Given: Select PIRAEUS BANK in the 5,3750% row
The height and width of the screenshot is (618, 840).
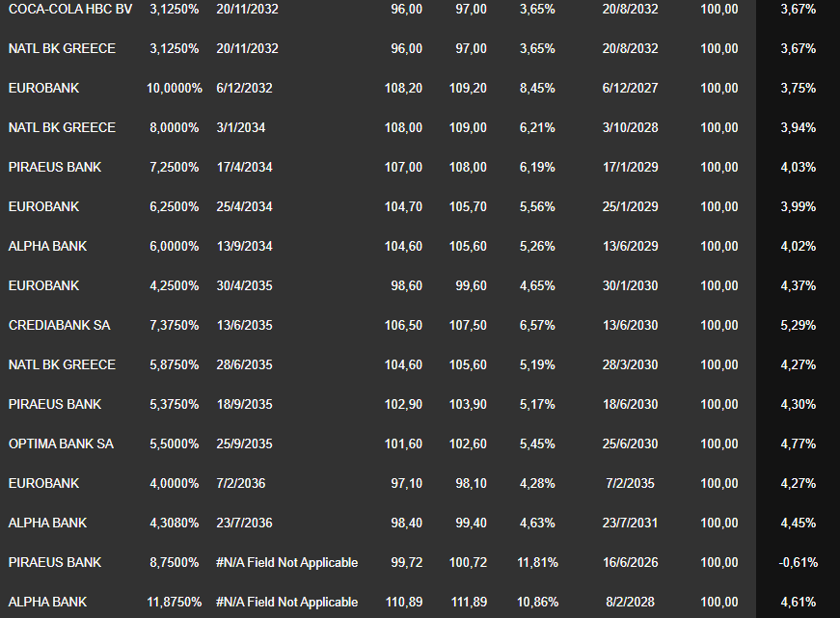Looking at the screenshot, I should [55, 404].
